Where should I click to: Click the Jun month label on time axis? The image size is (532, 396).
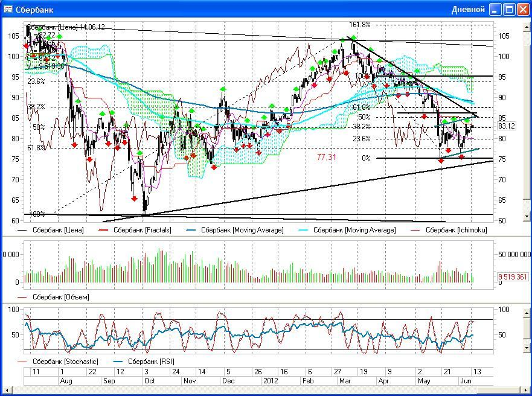(466, 381)
